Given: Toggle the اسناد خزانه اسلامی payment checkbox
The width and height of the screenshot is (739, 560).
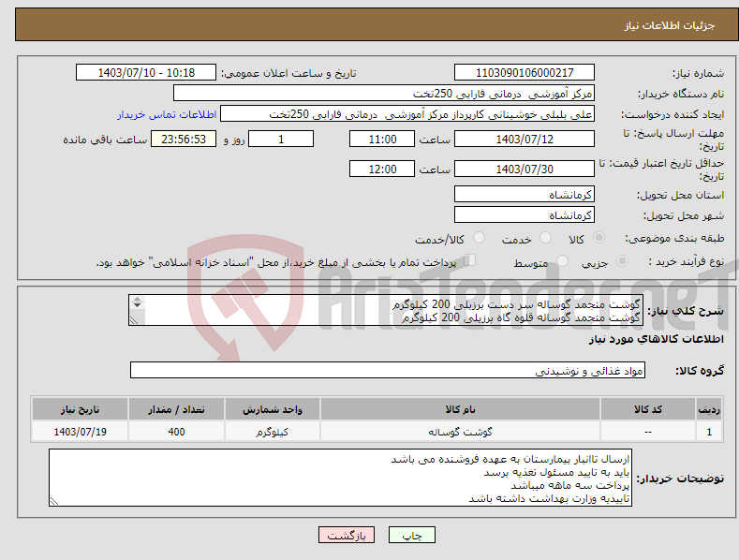Looking at the screenshot, I should pyautogui.click(x=470, y=260).
